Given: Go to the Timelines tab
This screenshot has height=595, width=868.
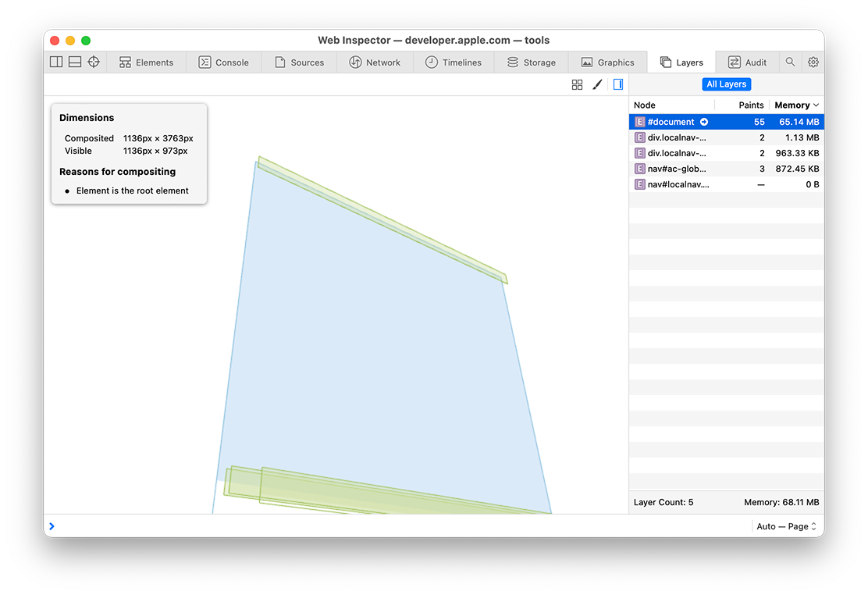Looking at the screenshot, I should tap(454, 62).
